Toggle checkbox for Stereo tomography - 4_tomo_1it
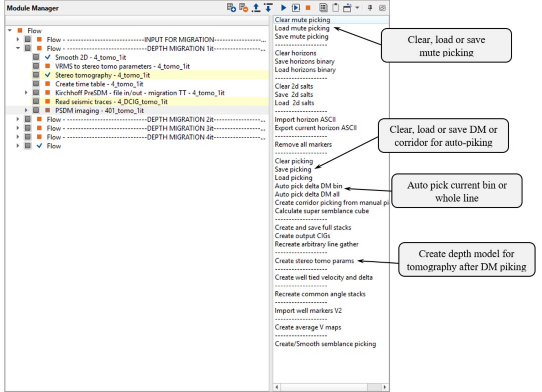The height and width of the screenshot is (392, 542). (36, 75)
